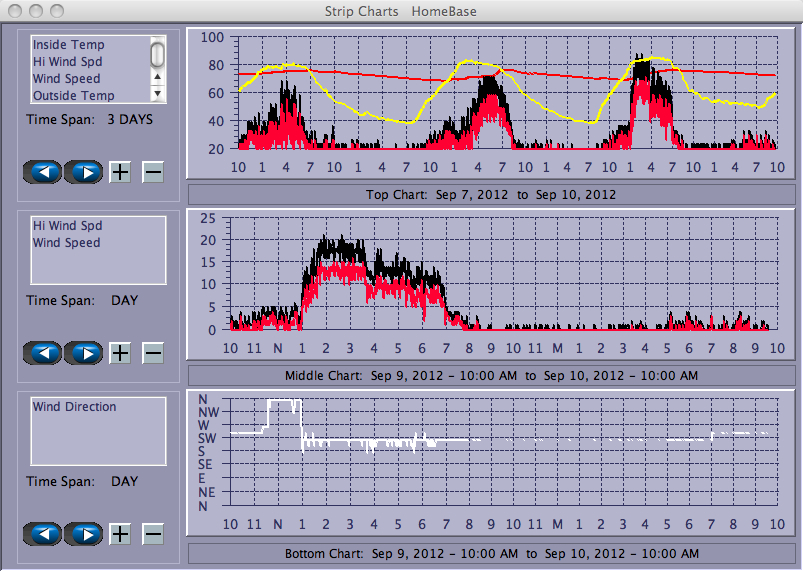Advance the middle chart forward in time

(84, 353)
